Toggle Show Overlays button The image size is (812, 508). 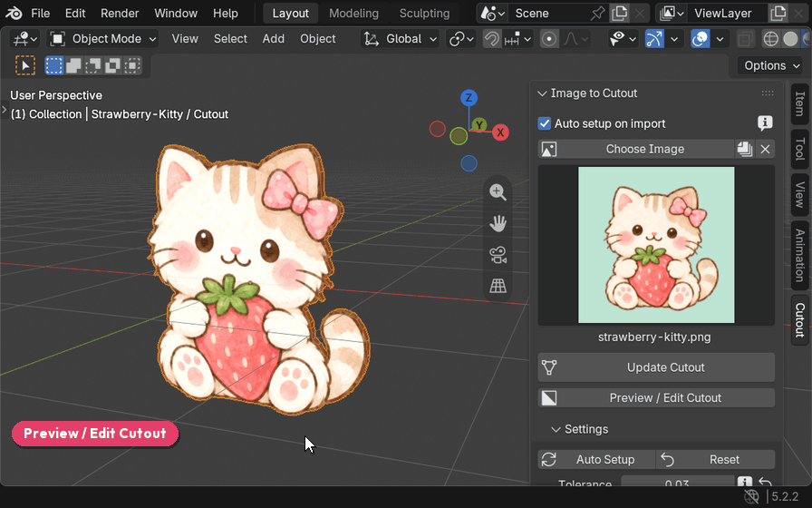tap(701, 39)
